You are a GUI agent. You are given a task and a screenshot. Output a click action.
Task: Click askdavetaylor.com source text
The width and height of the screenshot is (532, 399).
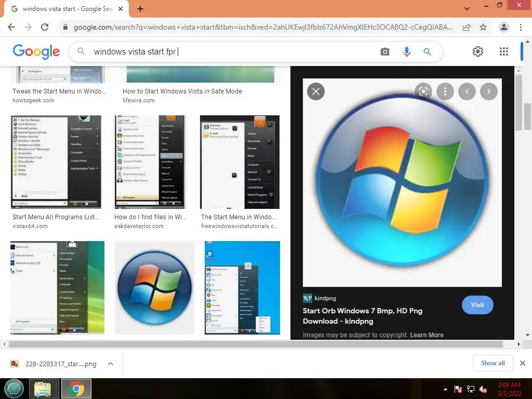(x=139, y=226)
